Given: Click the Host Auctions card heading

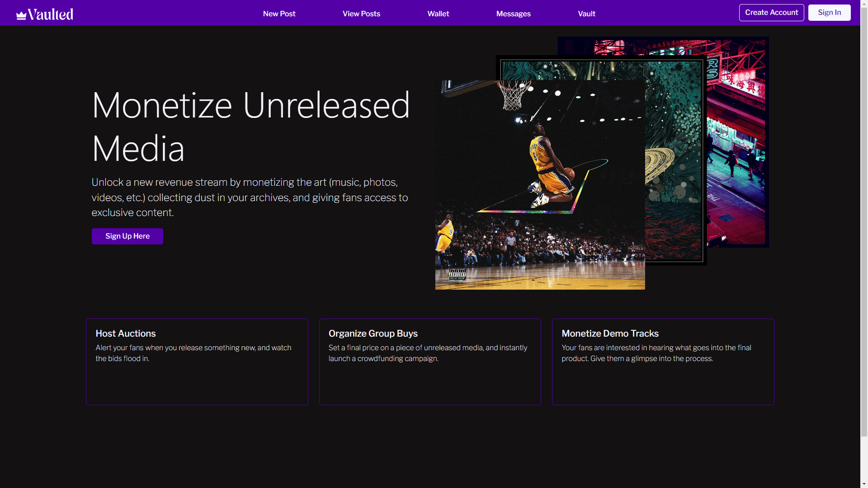Looking at the screenshot, I should pyautogui.click(x=126, y=333).
